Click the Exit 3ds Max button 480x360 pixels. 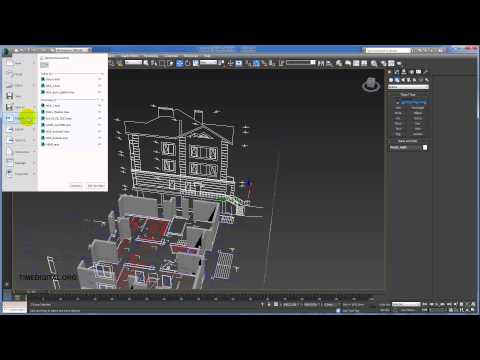(x=95, y=186)
